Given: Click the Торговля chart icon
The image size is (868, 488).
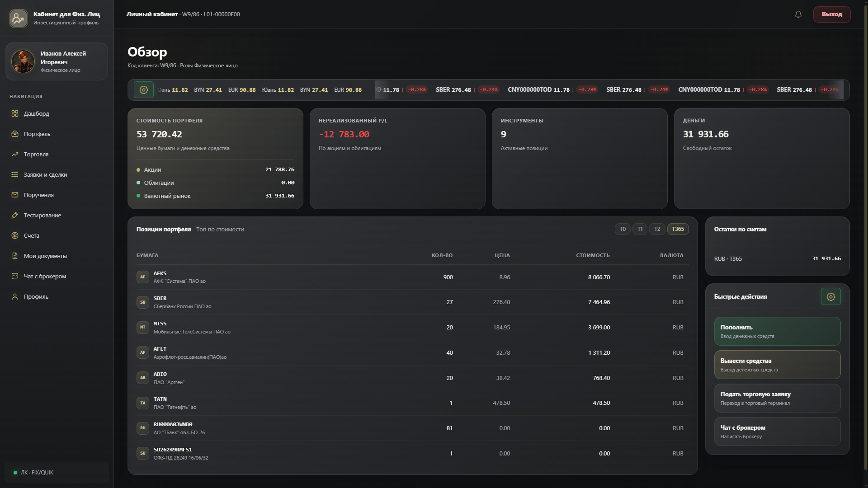Looking at the screenshot, I should pos(15,154).
